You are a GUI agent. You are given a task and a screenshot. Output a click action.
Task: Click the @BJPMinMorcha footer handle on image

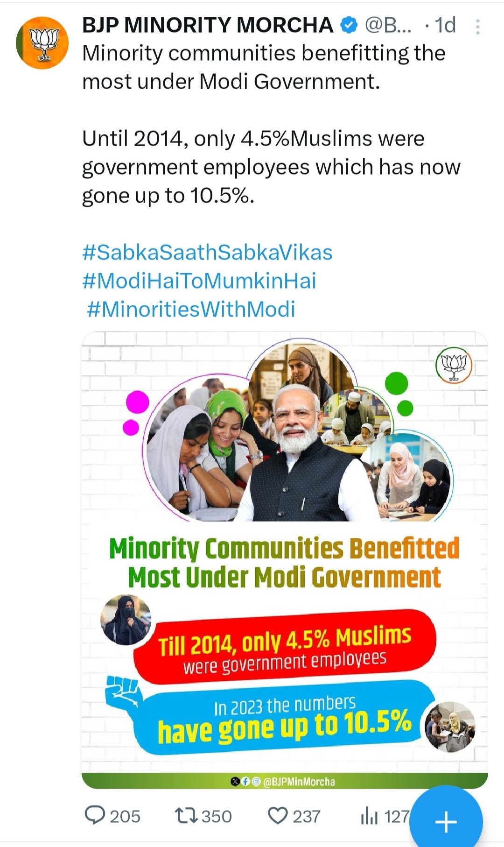[x=299, y=782]
